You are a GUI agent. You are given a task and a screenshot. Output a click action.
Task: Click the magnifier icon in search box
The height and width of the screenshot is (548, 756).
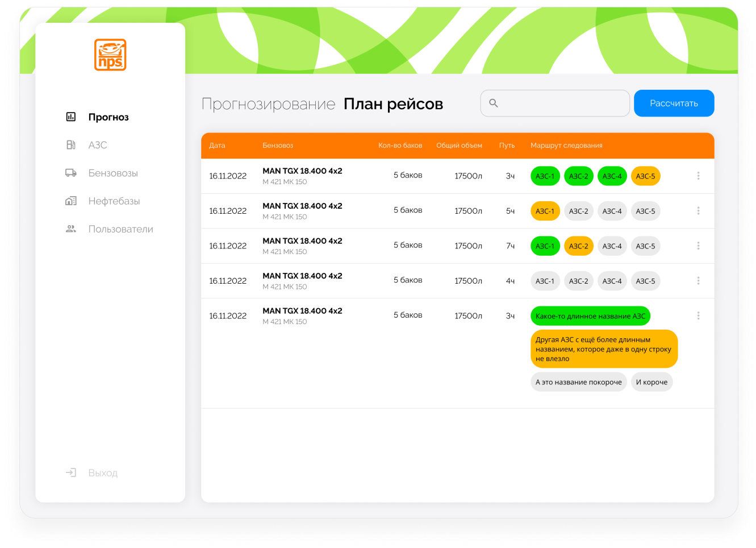coord(494,103)
